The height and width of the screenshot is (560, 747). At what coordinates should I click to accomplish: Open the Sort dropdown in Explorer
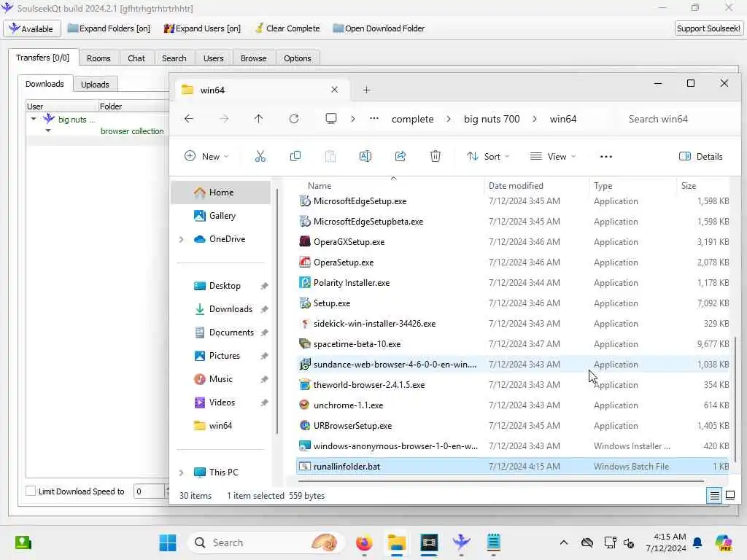pyautogui.click(x=488, y=156)
